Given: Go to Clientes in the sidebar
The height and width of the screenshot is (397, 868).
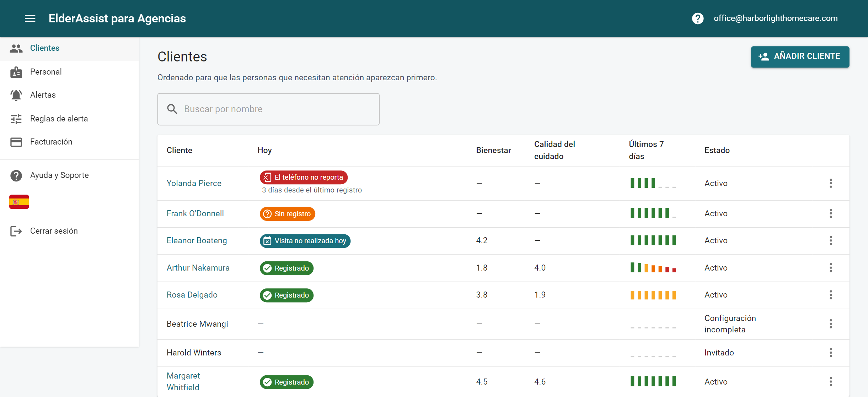Looking at the screenshot, I should 70,48.
